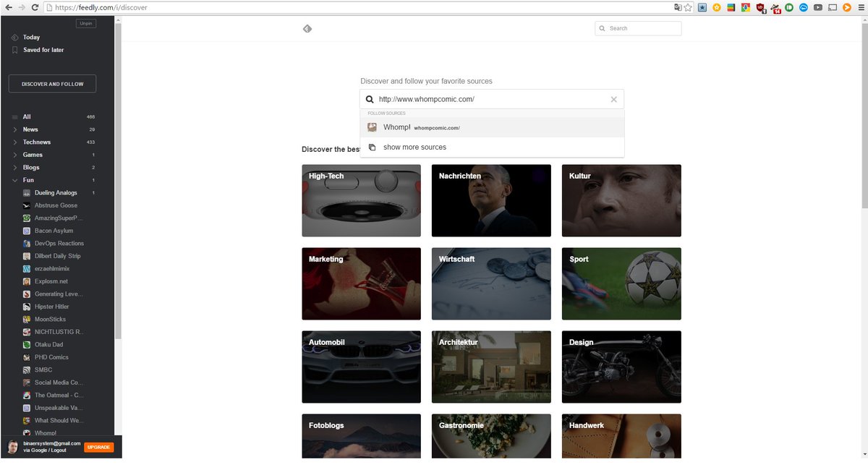Click the discover URL search input
The width and height of the screenshot is (868, 470).
pyautogui.click(x=492, y=99)
